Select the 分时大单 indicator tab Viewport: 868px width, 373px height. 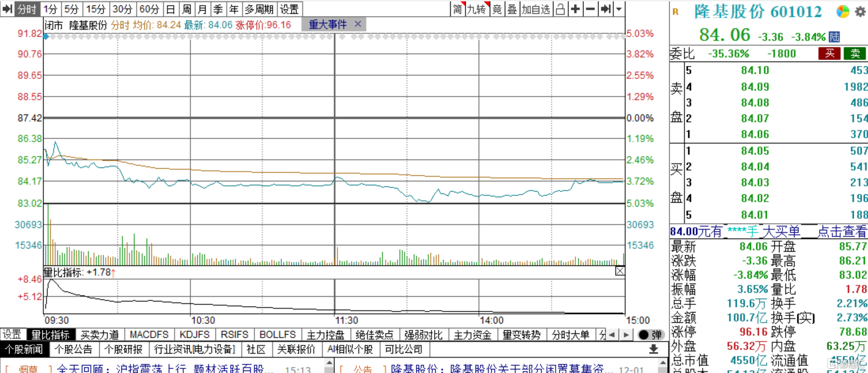point(571,335)
